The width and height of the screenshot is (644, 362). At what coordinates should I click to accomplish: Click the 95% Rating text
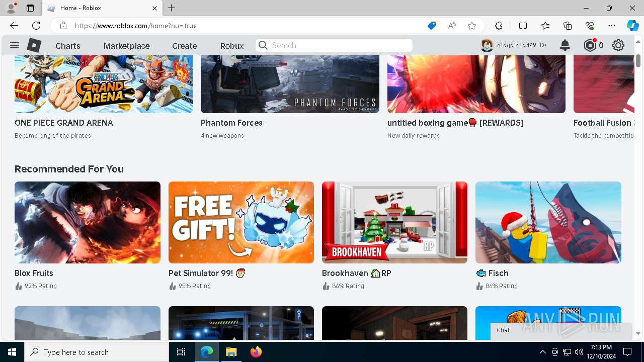pos(195,286)
